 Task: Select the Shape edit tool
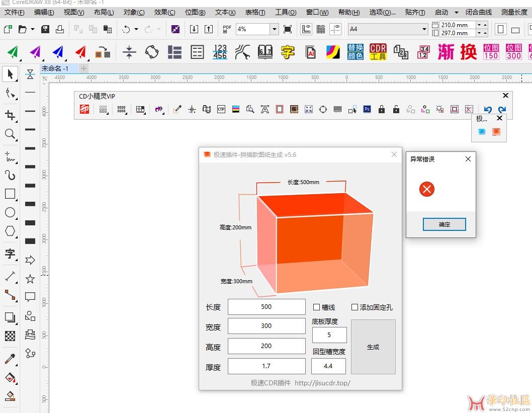coord(10,93)
